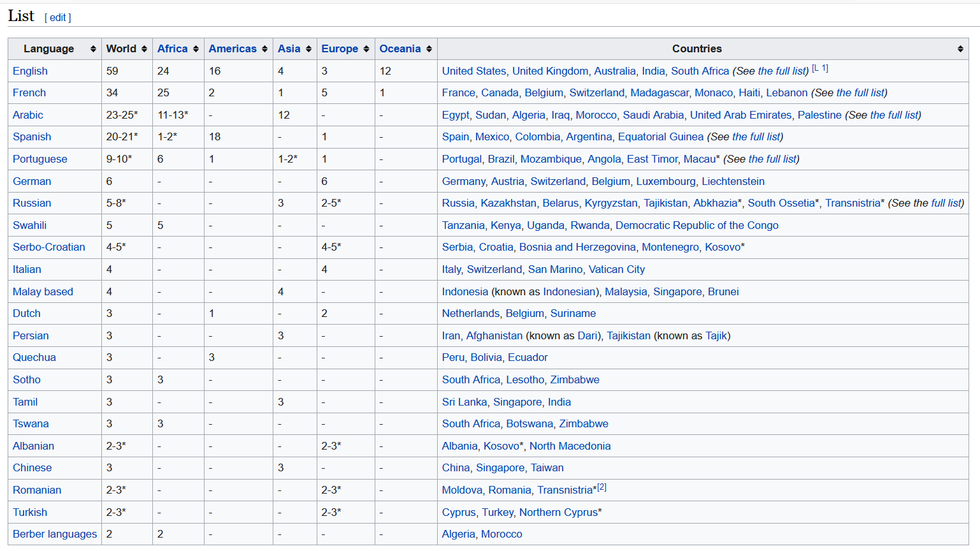Open 'the full list' link in French row
The width and height of the screenshot is (980, 551).
pos(860,92)
